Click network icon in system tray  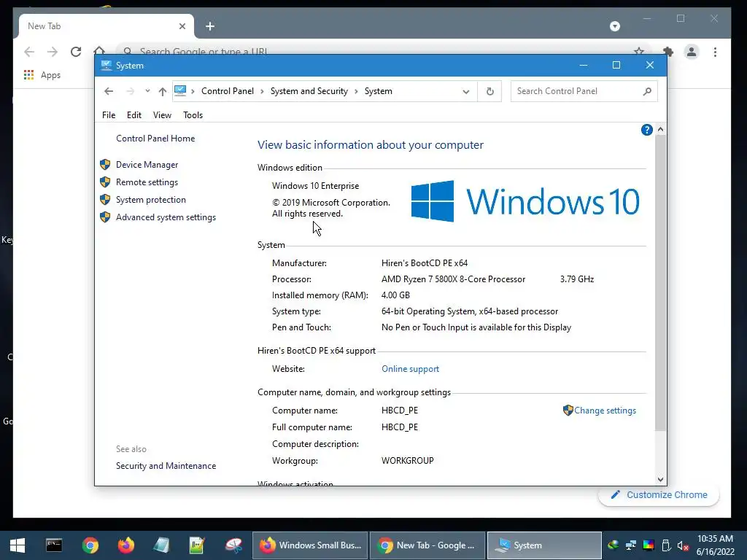(x=631, y=545)
